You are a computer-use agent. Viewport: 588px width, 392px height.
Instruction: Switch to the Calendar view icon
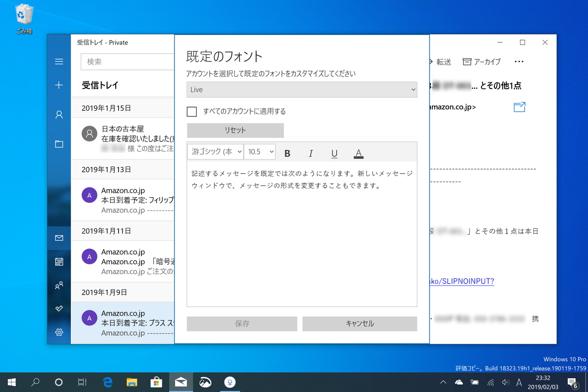58,261
